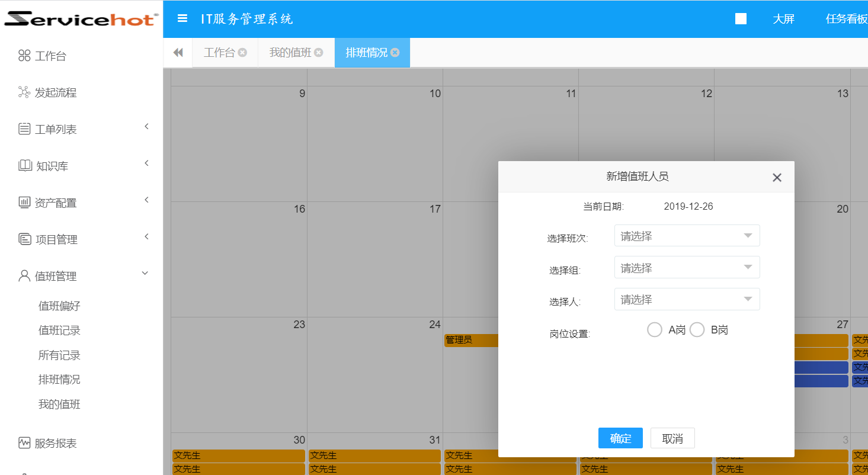Click the hamburger menu icon in header
The width and height of the screenshot is (868, 475).
[182, 18]
